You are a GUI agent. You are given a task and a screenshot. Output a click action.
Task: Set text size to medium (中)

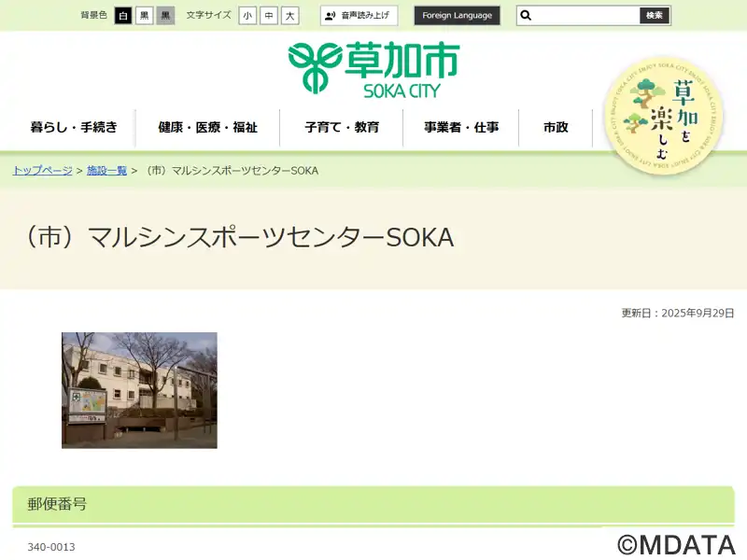pyautogui.click(x=269, y=16)
